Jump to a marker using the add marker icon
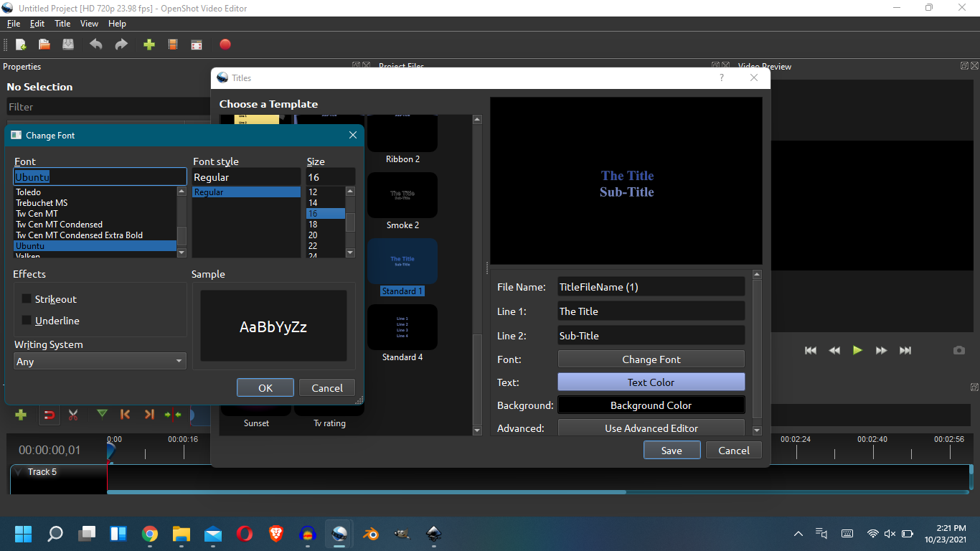980x551 pixels. tap(102, 415)
